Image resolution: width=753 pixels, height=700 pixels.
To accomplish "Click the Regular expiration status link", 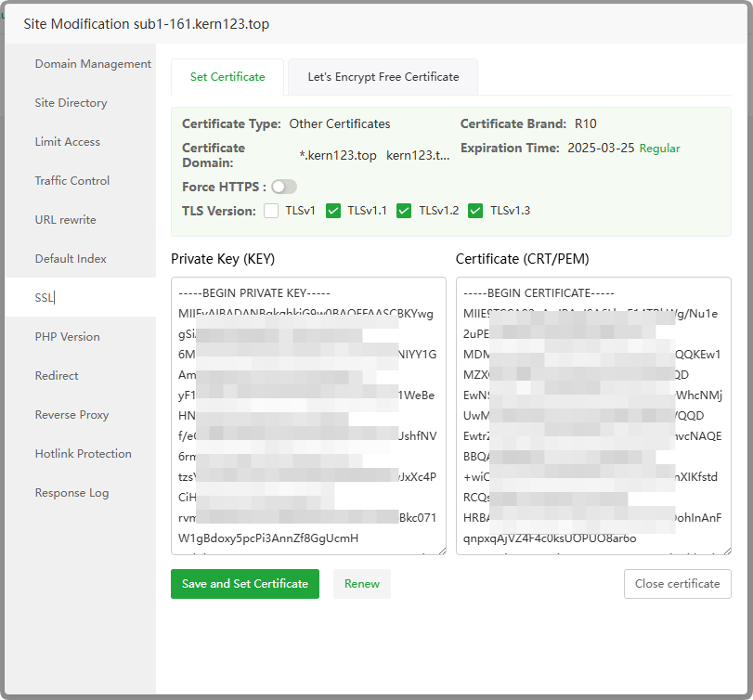I will (659, 149).
